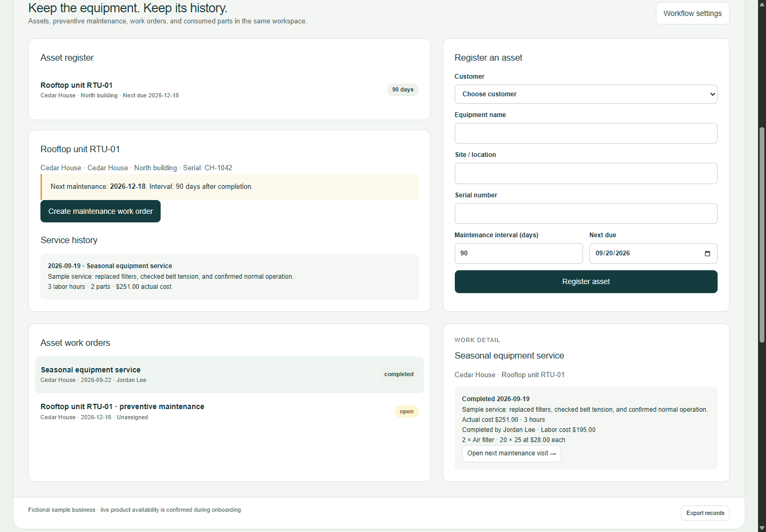Open the completed Seasonal equipment service work order
The image size is (766, 532).
pyautogui.click(x=229, y=375)
